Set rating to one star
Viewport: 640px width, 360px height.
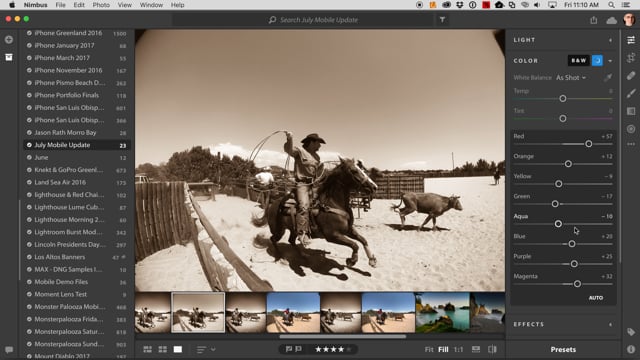click(x=318, y=349)
